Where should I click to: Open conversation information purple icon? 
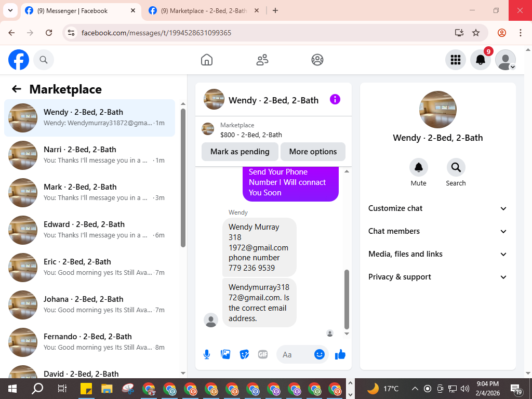point(335,99)
